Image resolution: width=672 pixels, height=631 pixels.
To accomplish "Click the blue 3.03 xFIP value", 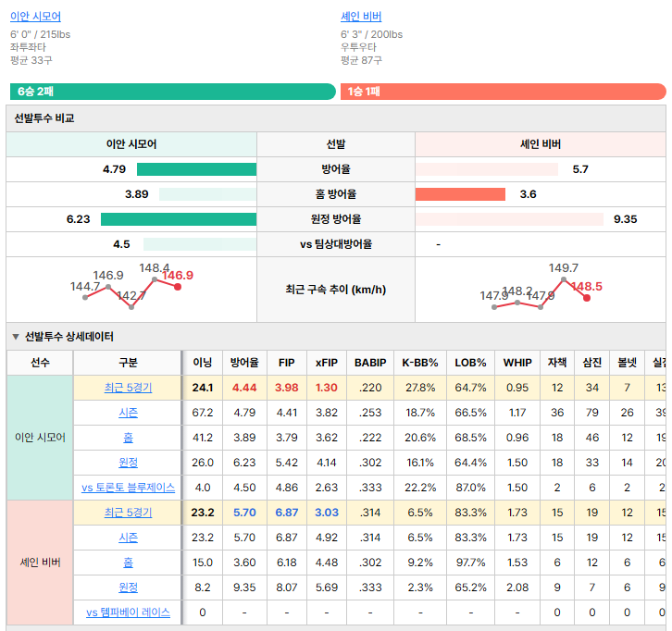I will click(327, 513).
